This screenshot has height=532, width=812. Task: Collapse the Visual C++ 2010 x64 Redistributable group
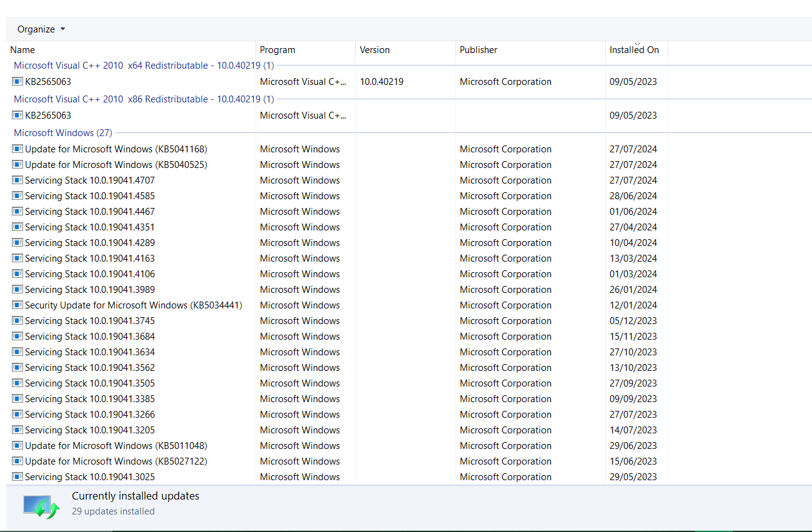(144, 65)
